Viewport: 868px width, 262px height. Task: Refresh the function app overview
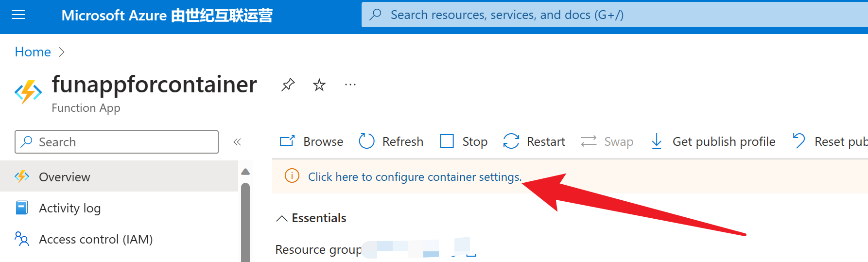click(391, 141)
